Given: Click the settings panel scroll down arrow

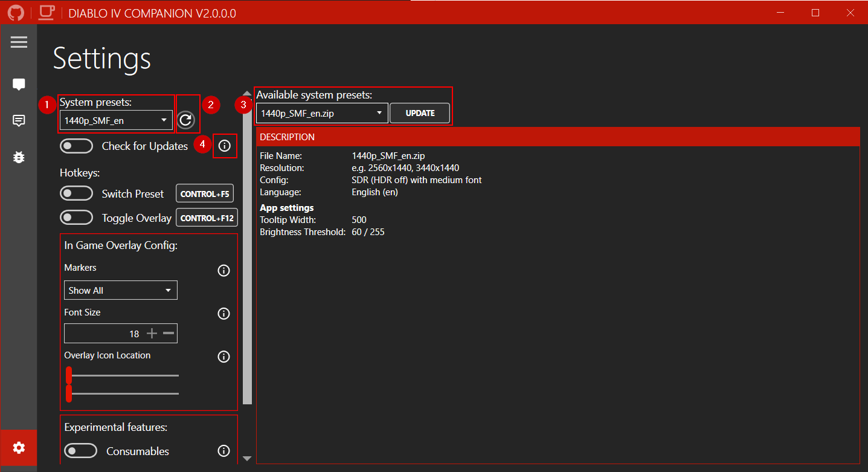Looking at the screenshot, I should [247, 459].
